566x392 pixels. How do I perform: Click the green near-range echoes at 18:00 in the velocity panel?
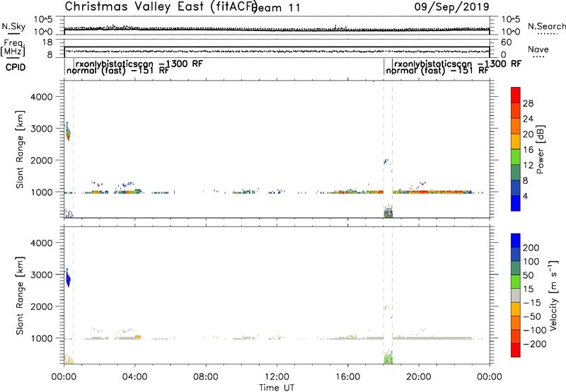tap(388, 358)
